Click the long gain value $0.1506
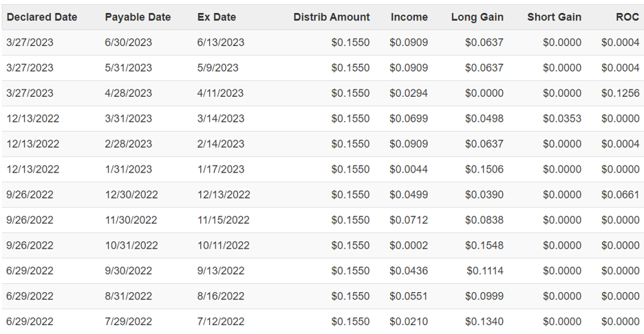The image size is (644, 334). click(484, 170)
